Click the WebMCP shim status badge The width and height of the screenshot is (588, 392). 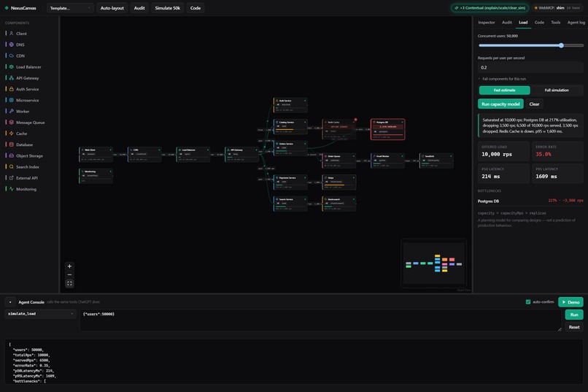[557, 8]
